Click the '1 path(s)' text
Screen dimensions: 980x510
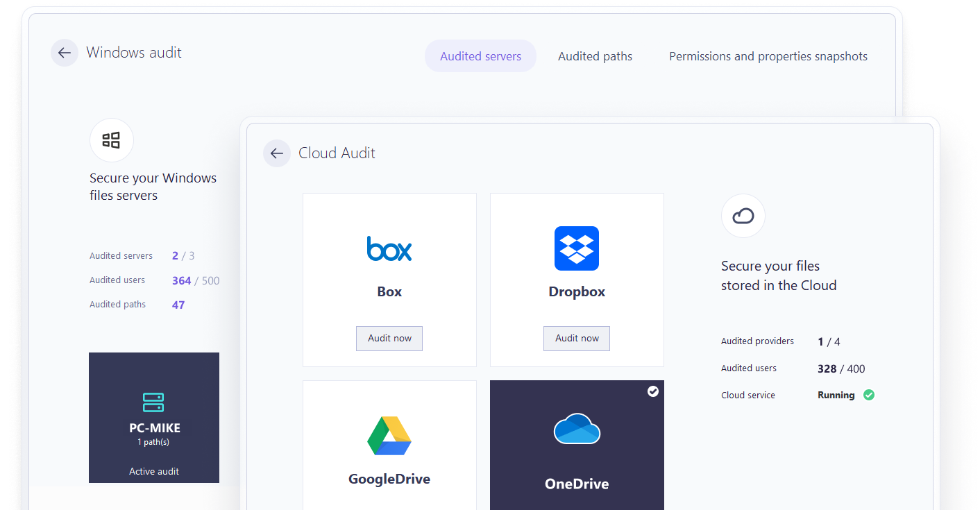tap(154, 442)
